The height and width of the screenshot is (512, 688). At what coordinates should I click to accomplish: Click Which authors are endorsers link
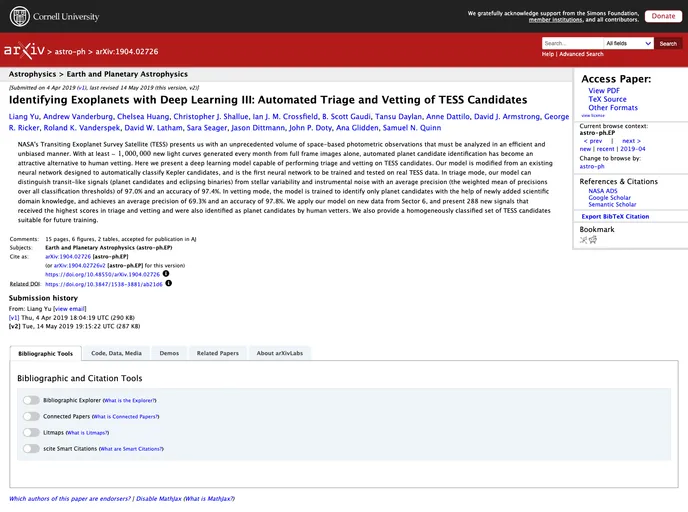[x=70, y=499]
